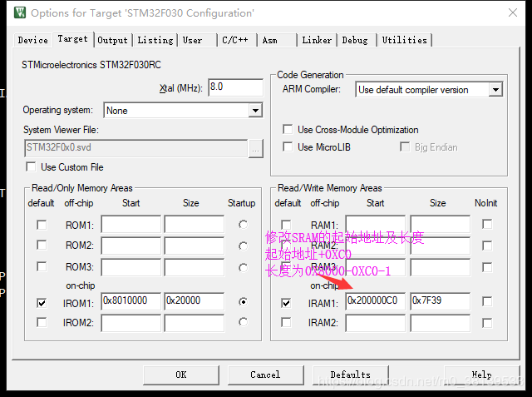Open the Debug tab

[x=357, y=40]
